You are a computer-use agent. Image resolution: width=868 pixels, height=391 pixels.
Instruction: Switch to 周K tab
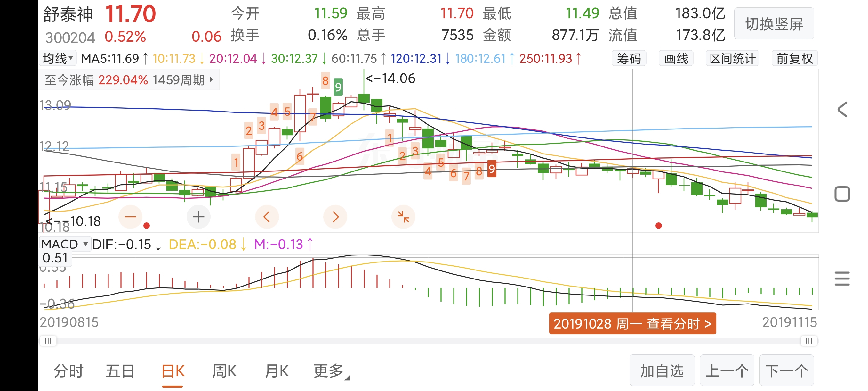(224, 371)
